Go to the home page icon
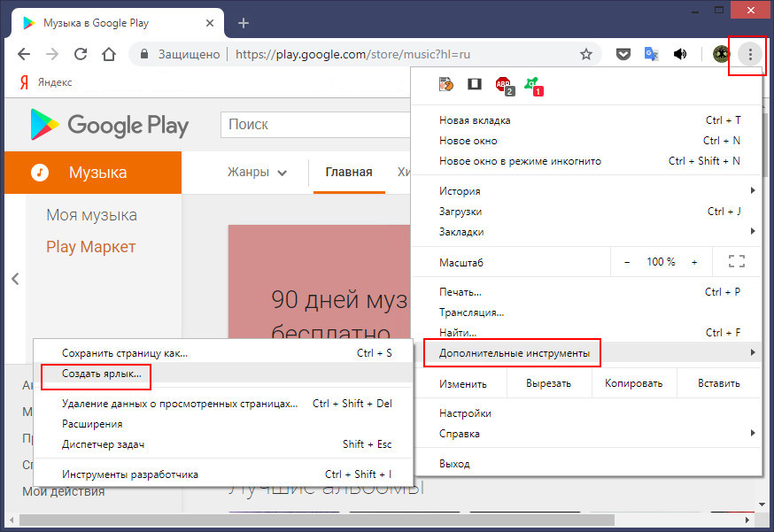The width and height of the screenshot is (774, 532). [109, 54]
